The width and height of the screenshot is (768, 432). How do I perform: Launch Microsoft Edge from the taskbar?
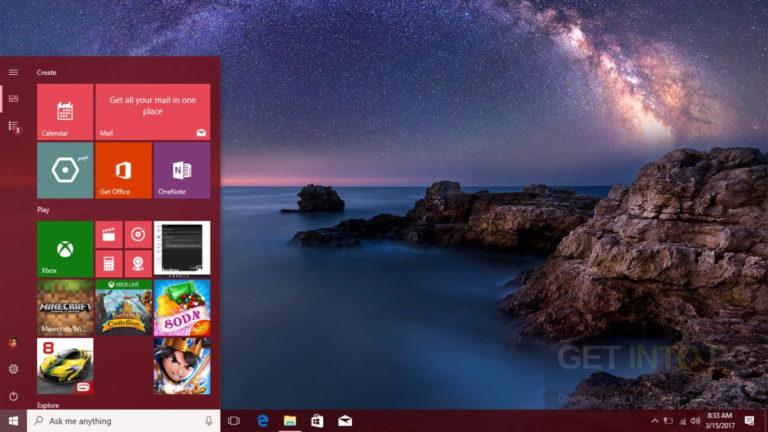262,421
